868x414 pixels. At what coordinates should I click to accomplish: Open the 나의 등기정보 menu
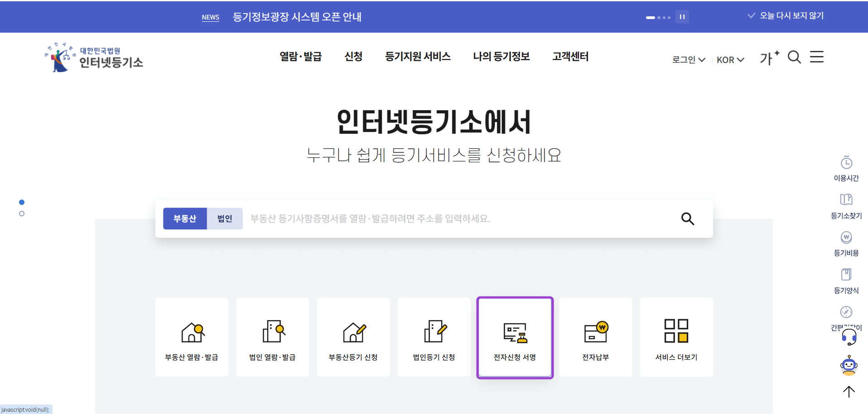point(502,57)
